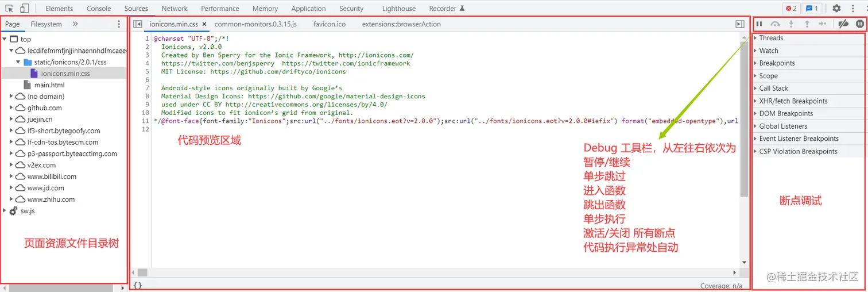The height and width of the screenshot is (292, 868).
Task: Expand the www.zhihu.com node
Action: (x=11, y=199)
